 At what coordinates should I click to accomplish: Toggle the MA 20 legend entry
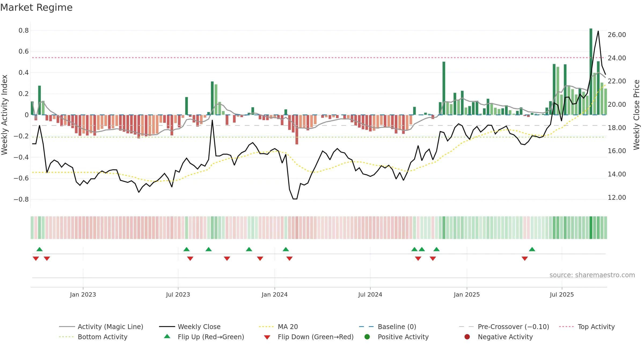click(x=278, y=327)
